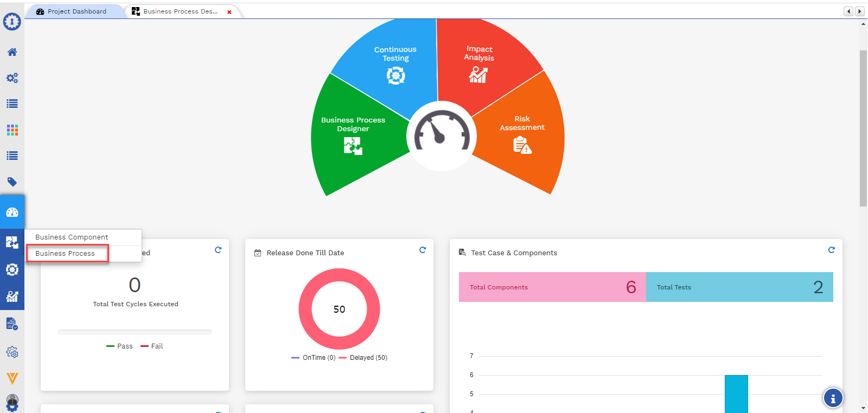Open the Home icon in sidebar
868x413 pixels.
click(12, 52)
